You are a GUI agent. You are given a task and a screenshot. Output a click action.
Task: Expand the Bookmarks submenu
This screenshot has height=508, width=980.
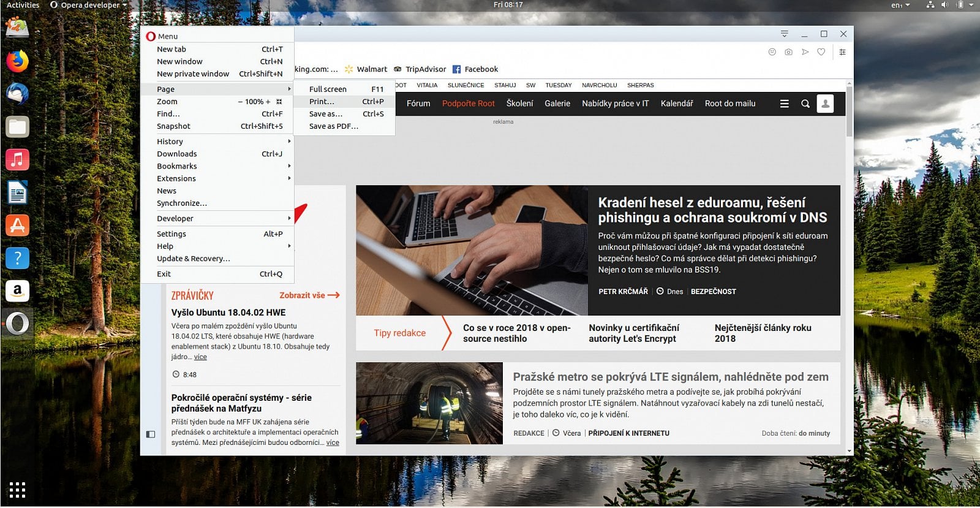click(x=217, y=166)
